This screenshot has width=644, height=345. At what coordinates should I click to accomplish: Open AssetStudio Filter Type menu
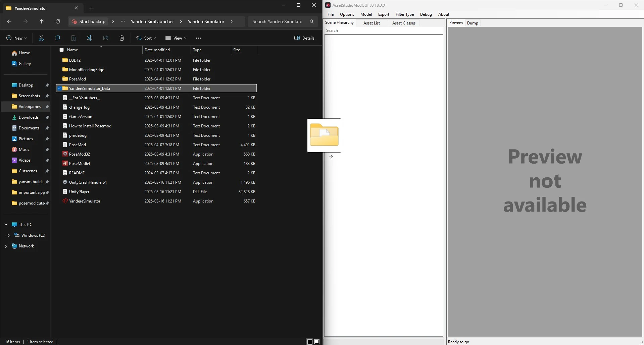(405, 14)
